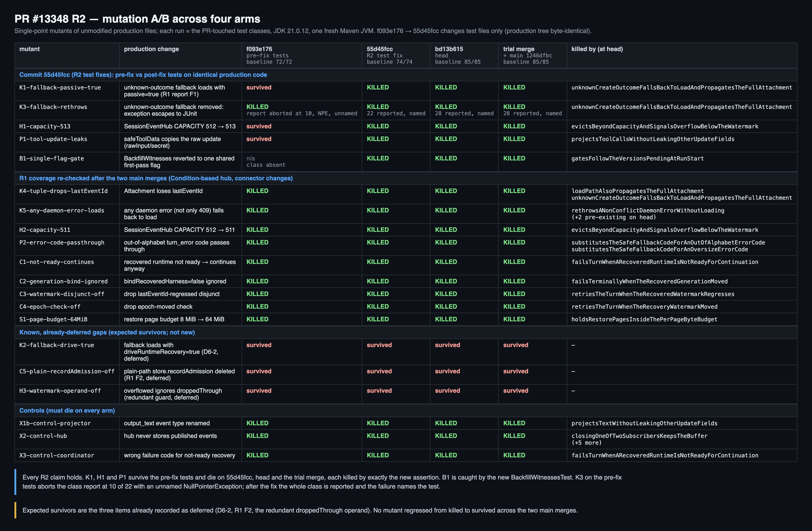Screen dimensions: 812x531
Task: Click 'report aborted at 10, NPE, unnamed' note
Action: [x=302, y=113]
